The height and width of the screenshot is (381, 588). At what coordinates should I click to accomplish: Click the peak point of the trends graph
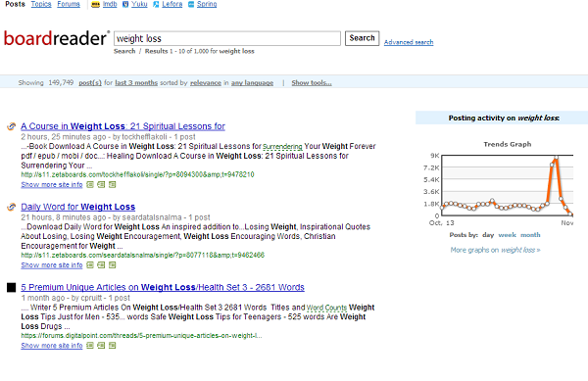pos(556,158)
